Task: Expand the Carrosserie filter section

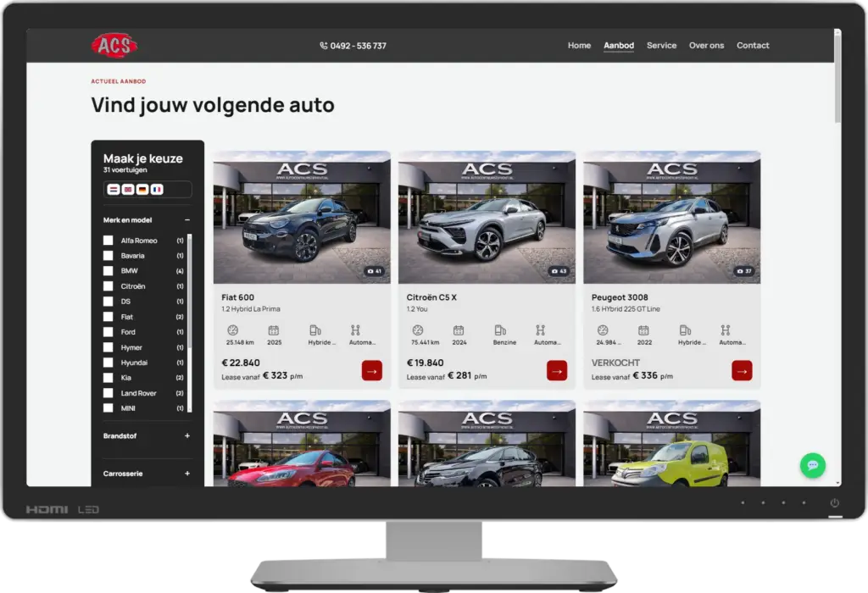Action: 187,474
